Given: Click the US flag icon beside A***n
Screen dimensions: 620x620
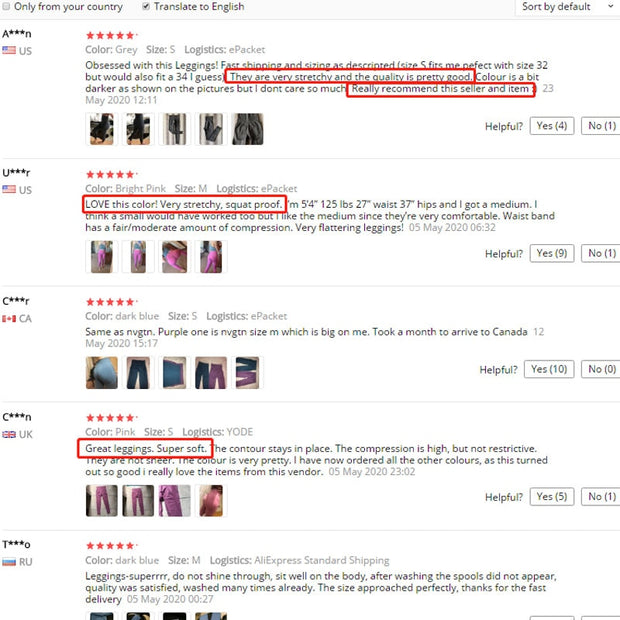Looking at the screenshot, I should (x=9, y=50).
